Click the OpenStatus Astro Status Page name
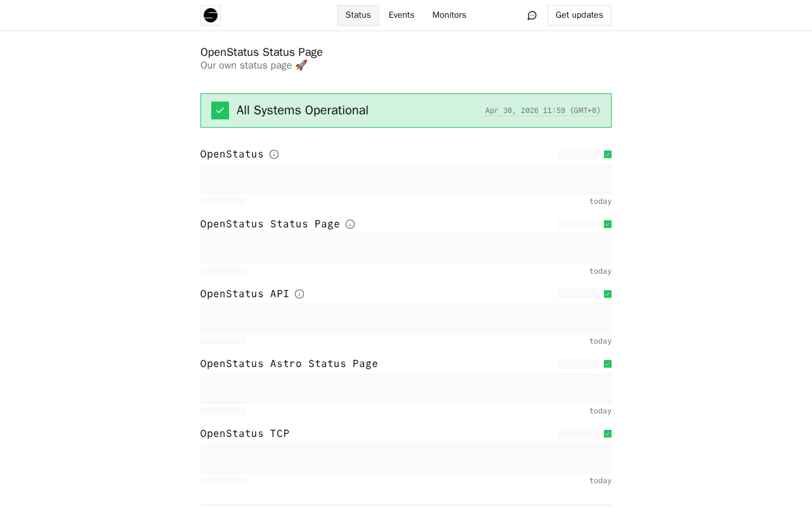Image resolution: width=812 pixels, height=508 pixels. 289,364
